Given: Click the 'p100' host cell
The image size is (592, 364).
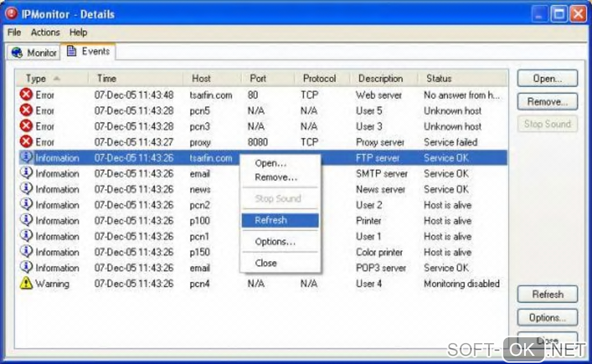Looking at the screenshot, I should [x=199, y=221].
